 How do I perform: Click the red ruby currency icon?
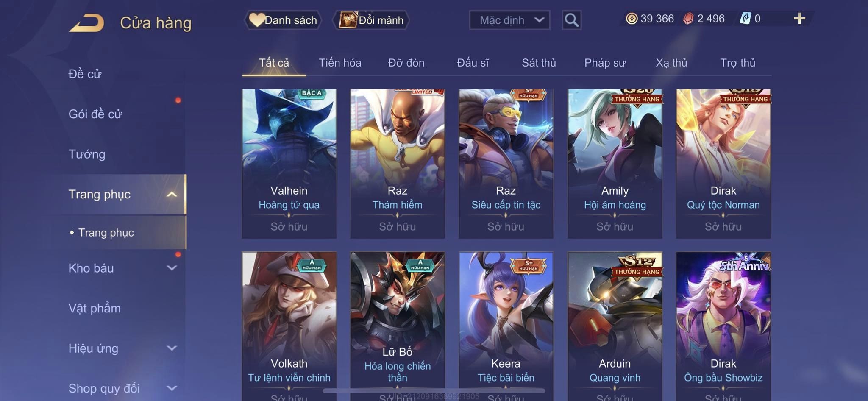688,19
